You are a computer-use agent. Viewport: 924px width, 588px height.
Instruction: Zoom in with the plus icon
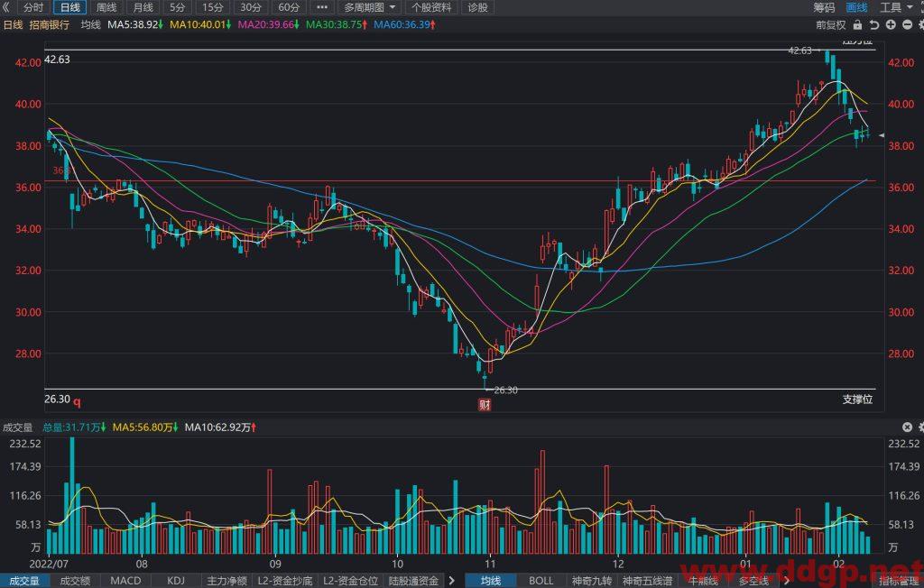[891, 24]
